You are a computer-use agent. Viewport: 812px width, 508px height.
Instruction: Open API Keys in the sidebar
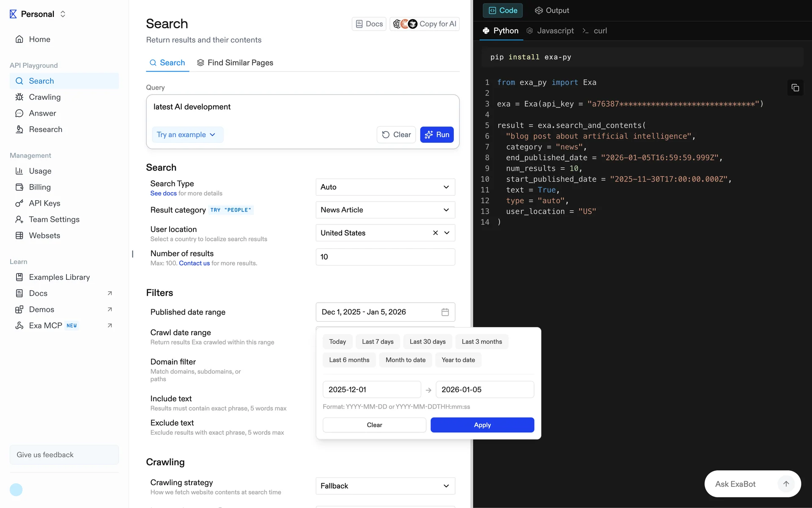(x=44, y=203)
